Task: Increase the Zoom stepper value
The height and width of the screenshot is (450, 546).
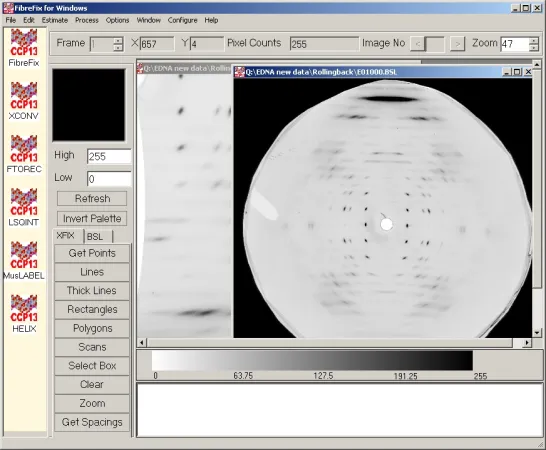Action: [533, 40]
